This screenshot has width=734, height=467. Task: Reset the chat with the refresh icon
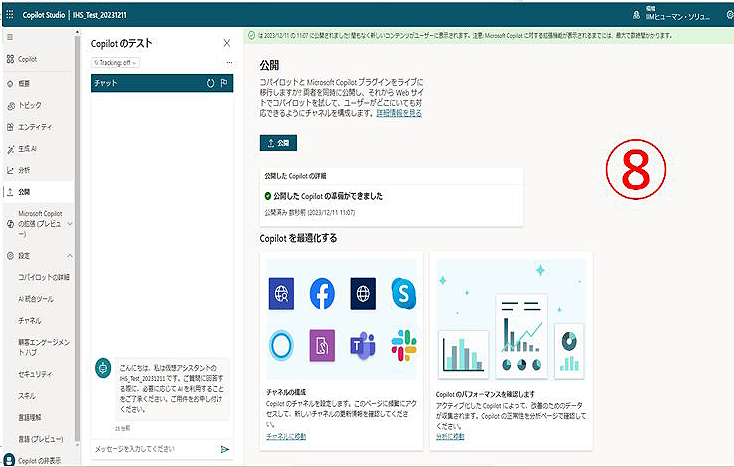(211, 83)
